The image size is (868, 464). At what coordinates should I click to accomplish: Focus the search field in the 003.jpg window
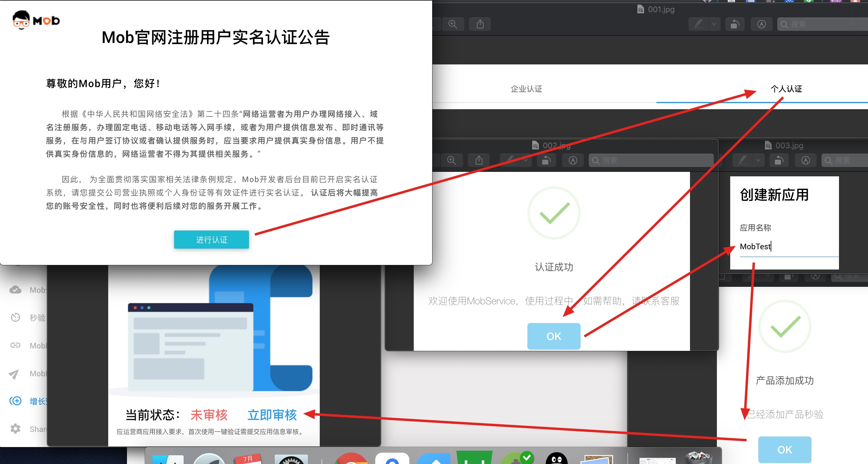click(844, 161)
